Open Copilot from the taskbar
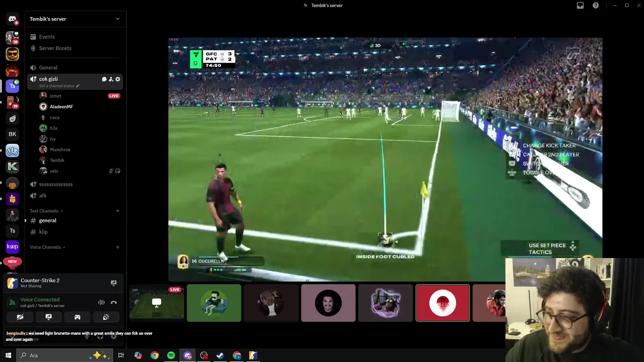Image resolution: width=644 pixels, height=362 pixels. (x=138, y=355)
